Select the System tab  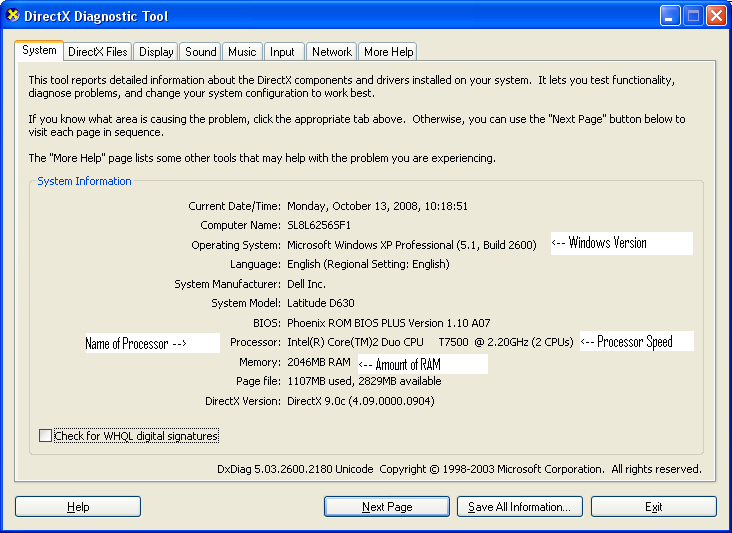pos(40,50)
